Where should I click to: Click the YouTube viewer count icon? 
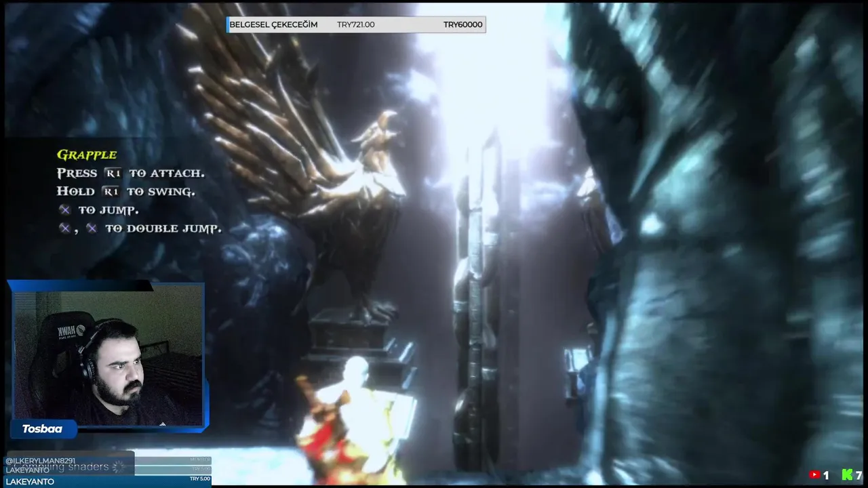point(814,476)
